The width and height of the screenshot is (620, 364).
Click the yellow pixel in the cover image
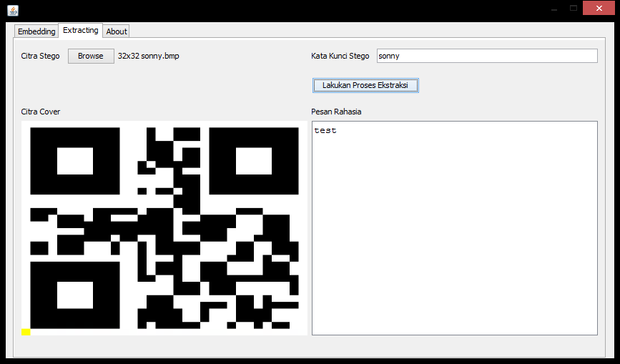pos(26,332)
